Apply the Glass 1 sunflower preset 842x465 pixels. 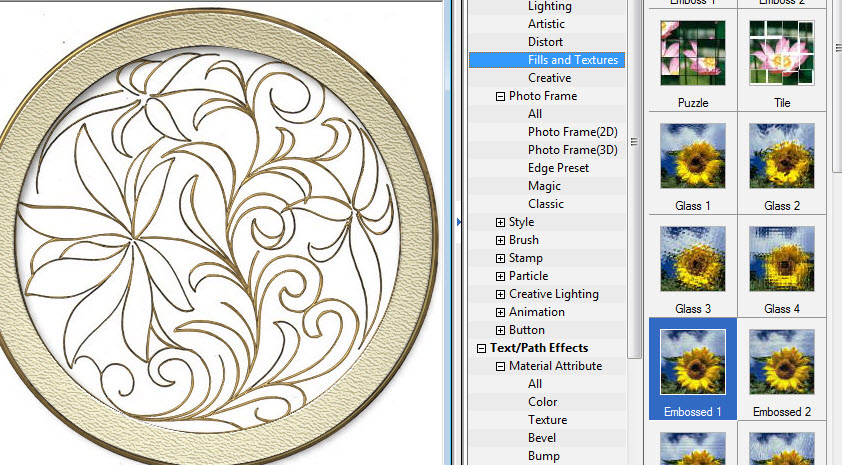(x=693, y=156)
